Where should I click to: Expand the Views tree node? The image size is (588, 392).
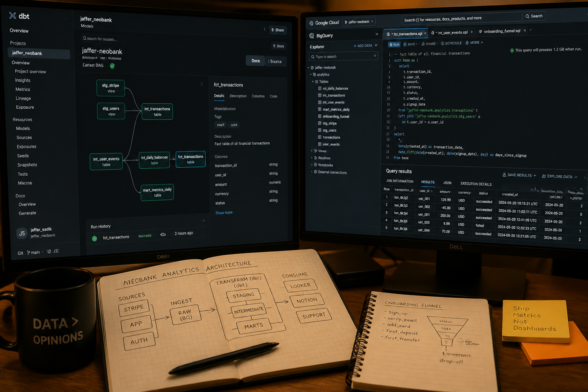(x=312, y=151)
